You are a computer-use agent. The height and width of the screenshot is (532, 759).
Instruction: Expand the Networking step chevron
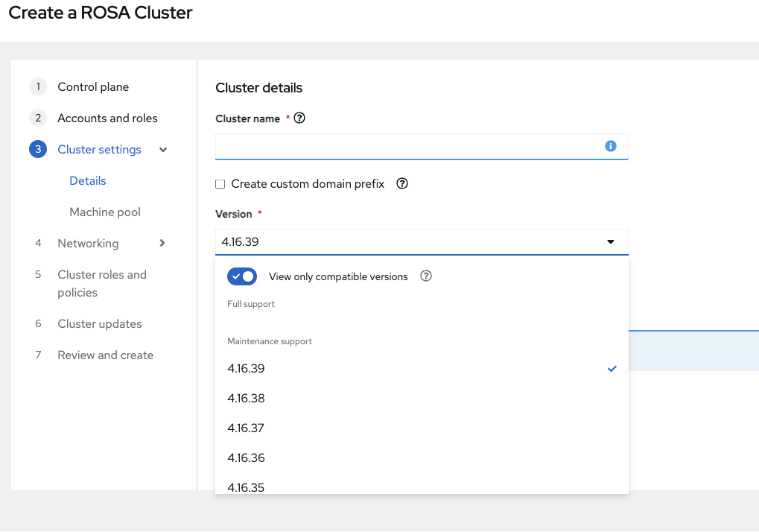click(162, 243)
